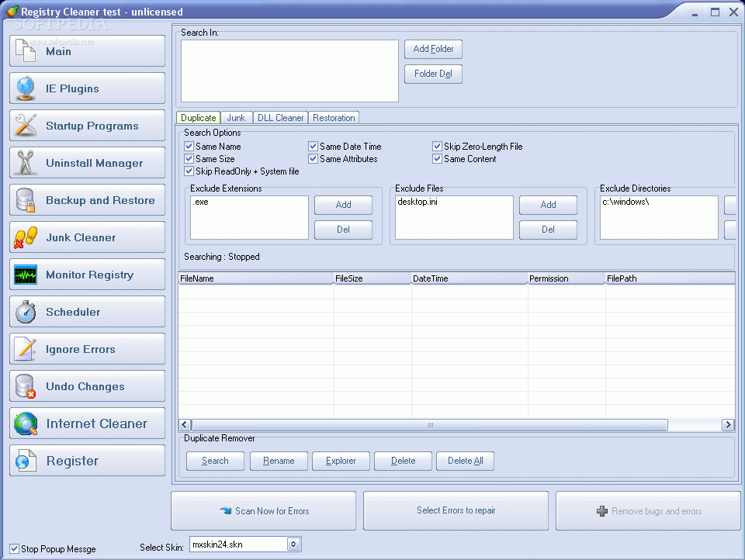Open Undo Changes database icon
The height and width of the screenshot is (560, 745).
(x=25, y=386)
